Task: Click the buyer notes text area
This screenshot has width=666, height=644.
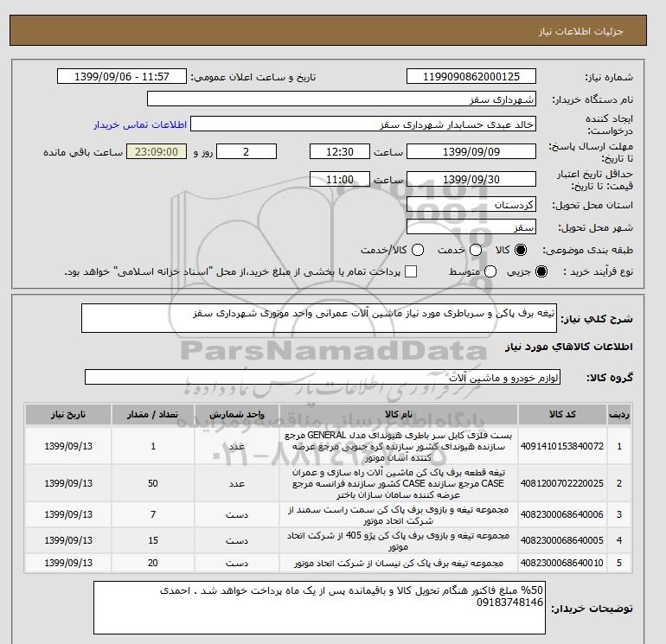Action: (319, 608)
